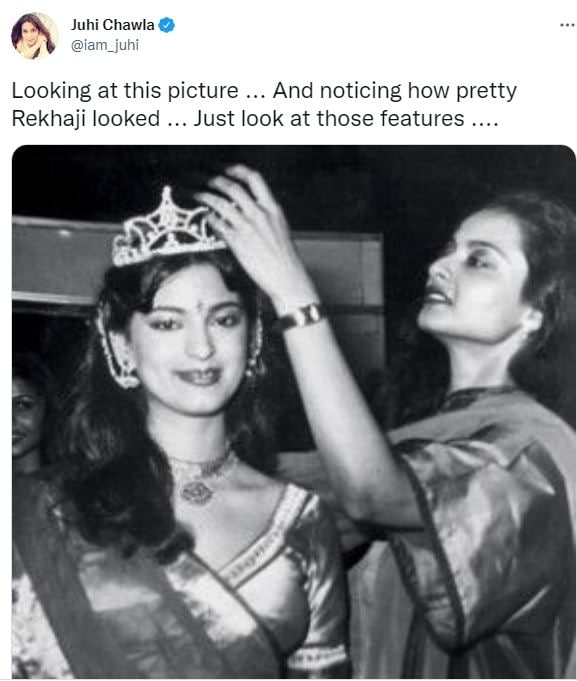Open the three-dot more options menu
This screenshot has height=681, width=577.
pyautogui.click(x=567, y=25)
